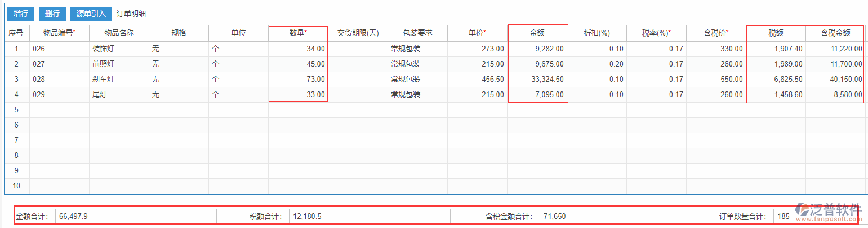Screen dimensions: 868x228
Task: Click quantity cell 45.00
Action: click(298, 64)
